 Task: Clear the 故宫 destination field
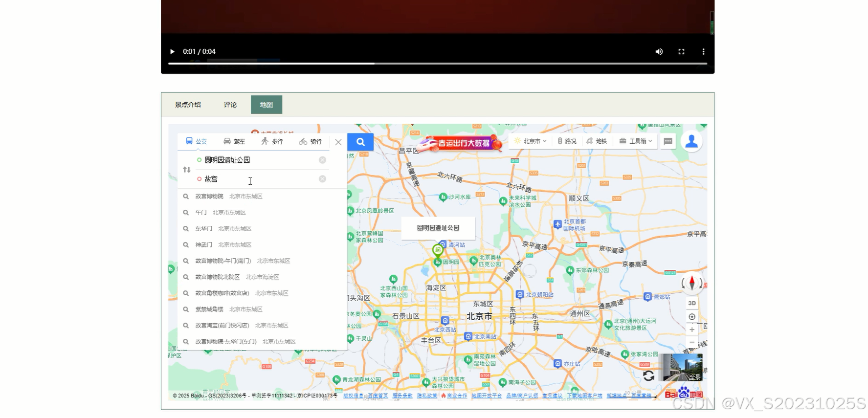(x=322, y=179)
